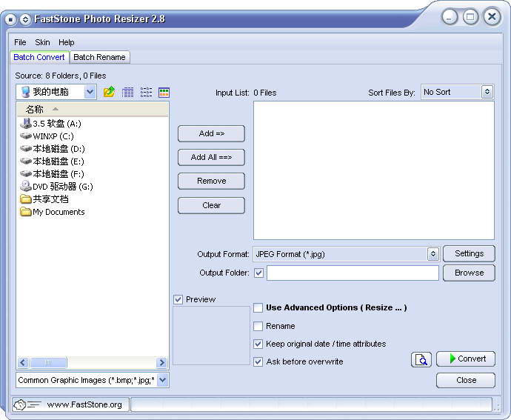511x420 pixels.
Task: Open the Output Format dropdown
Action: tap(433, 254)
